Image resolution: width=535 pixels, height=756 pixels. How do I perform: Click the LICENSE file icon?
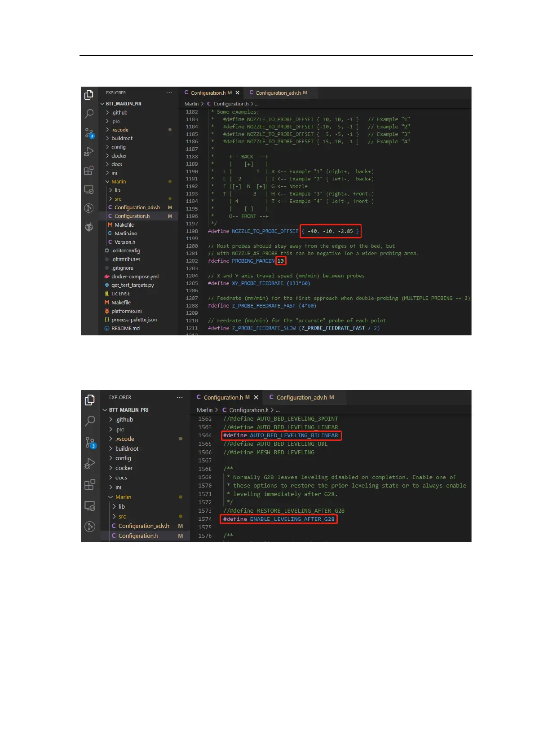click(107, 294)
